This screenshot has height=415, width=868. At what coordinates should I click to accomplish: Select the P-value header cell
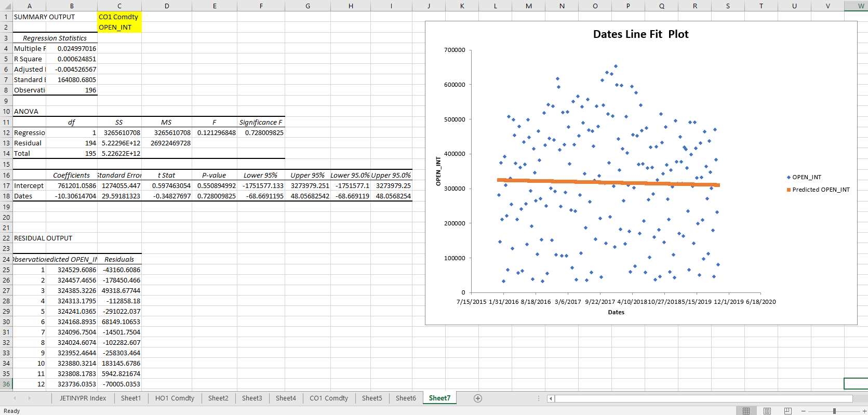pyautogui.click(x=215, y=175)
